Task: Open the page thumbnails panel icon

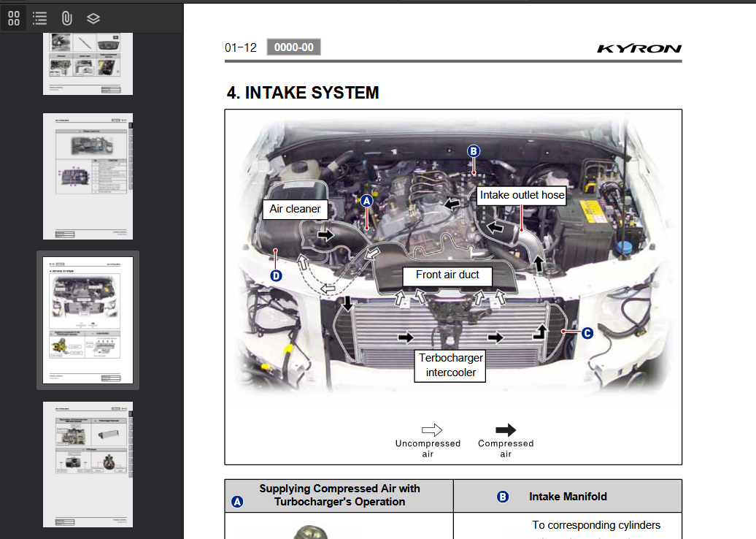Action: click(14, 18)
